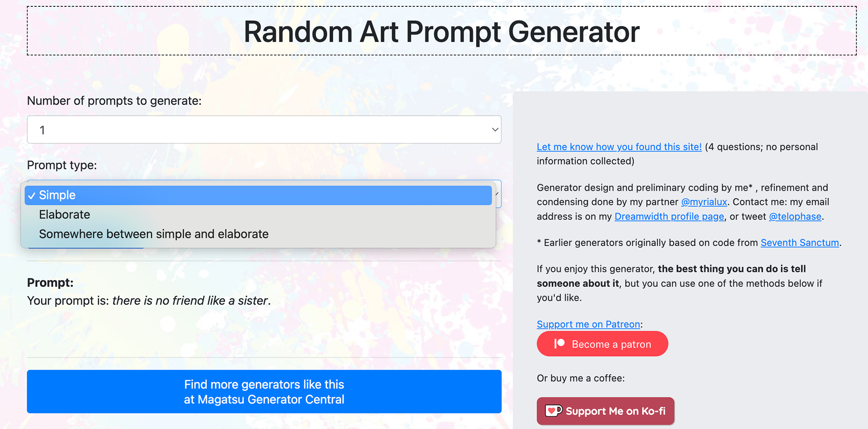Image resolution: width=868 pixels, height=429 pixels.
Task: Click the Patreon logo icon in patron button
Action: (x=560, y=344)
